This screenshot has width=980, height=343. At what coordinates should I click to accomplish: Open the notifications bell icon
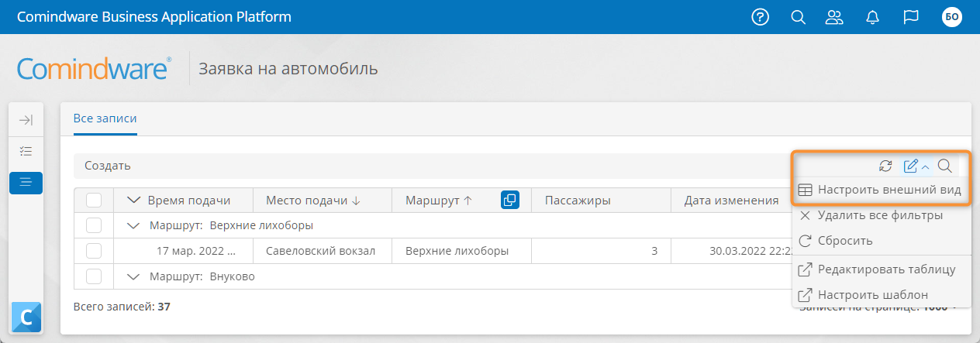[873, 17]
